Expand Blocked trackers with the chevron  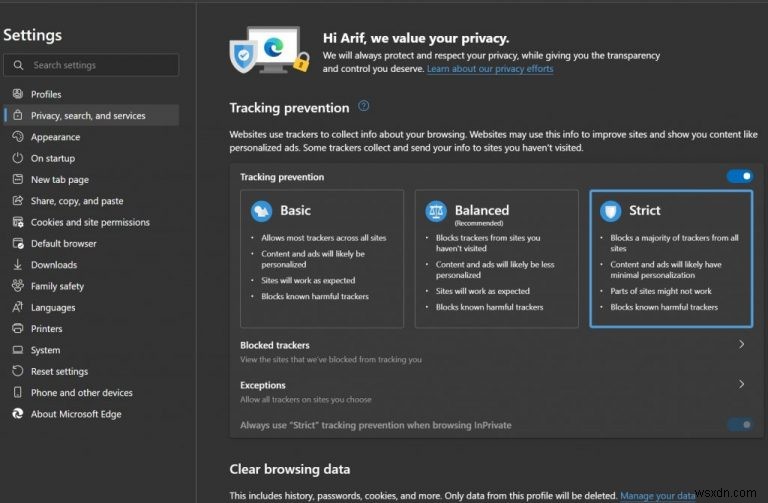(742, 344)
